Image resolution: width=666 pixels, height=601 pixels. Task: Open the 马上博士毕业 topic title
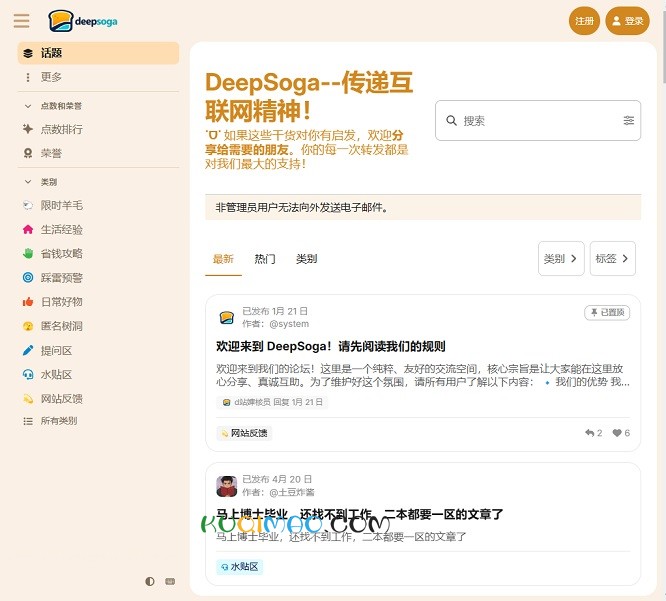(359, 515)
